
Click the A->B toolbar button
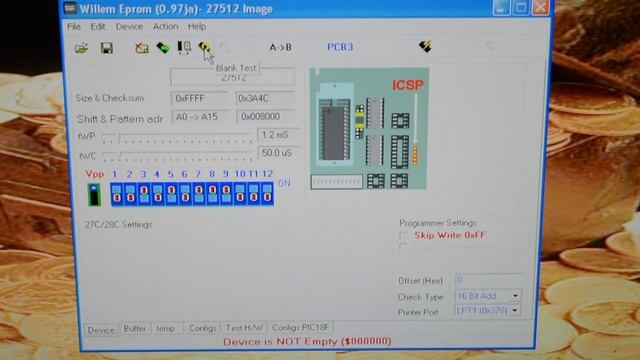click(280, 47)
